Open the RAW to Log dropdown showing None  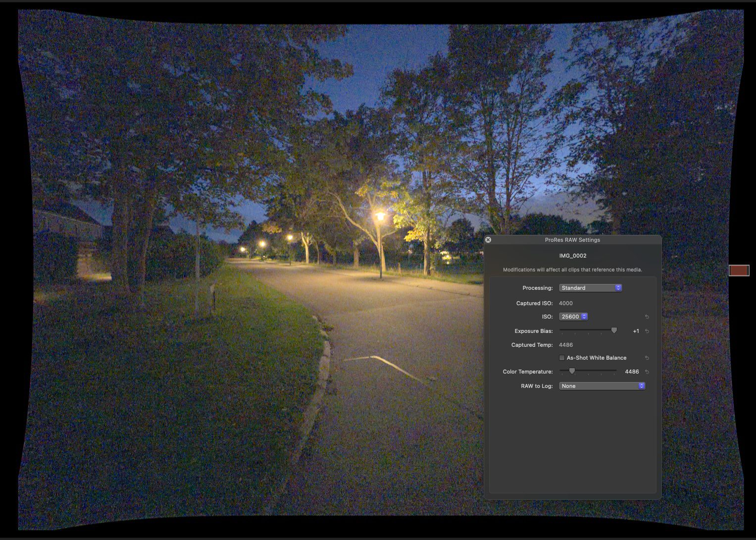pyautogui.click(x=602, y=385)
